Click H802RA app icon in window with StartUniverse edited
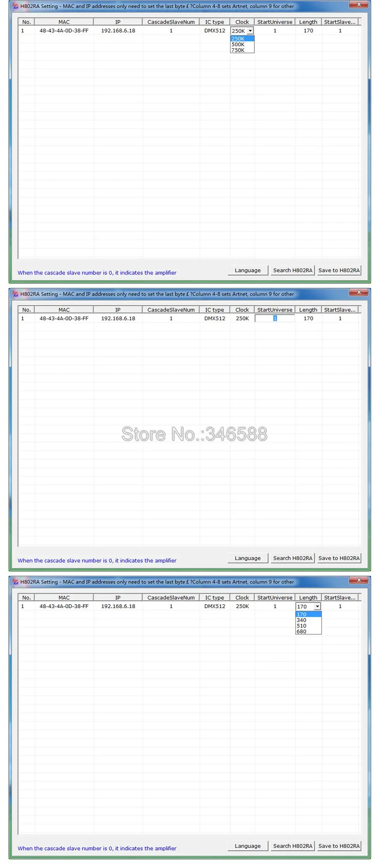 [x=16, y=294]
